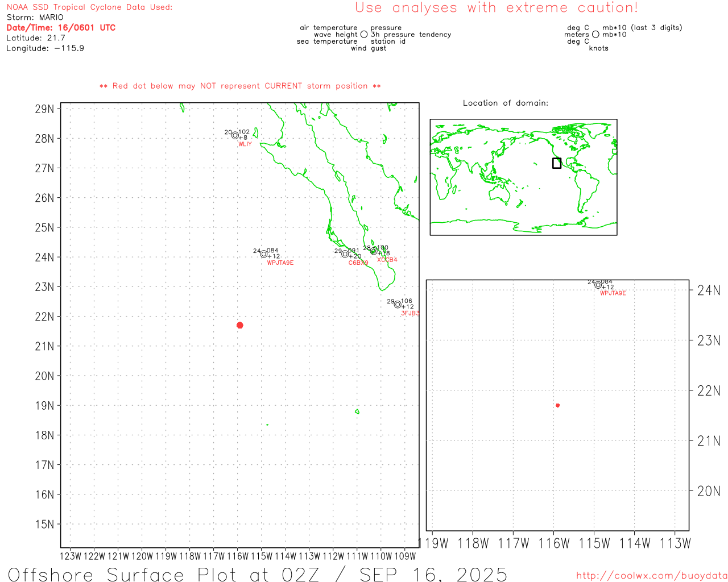The image size is (728, 582).
Task: Click red dot disclaimer text above map
Action: click(x=240, y=86)
